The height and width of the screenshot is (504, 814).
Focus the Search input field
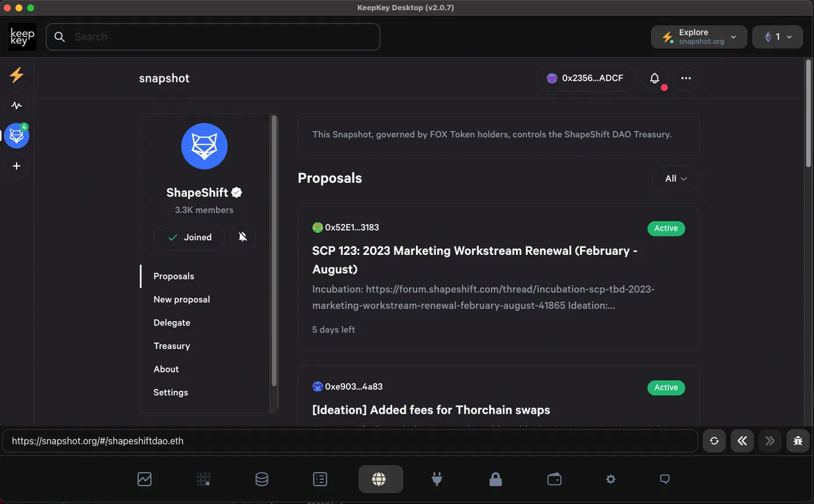point(213,37)
